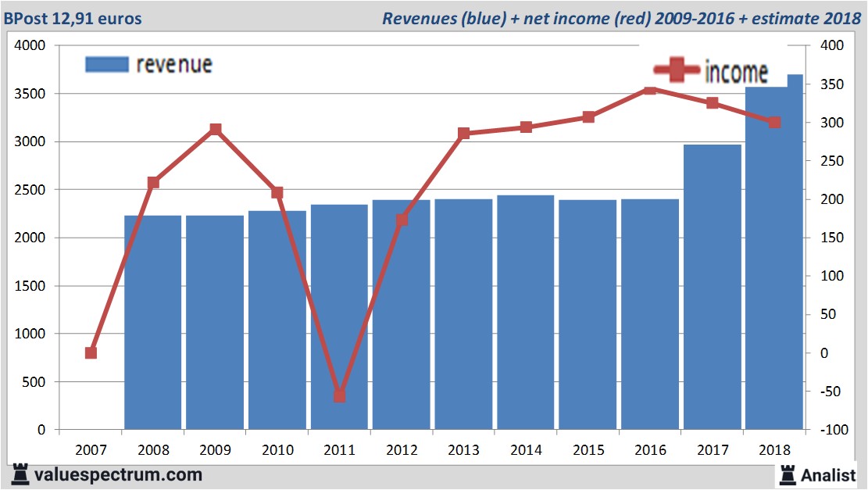The image size is (868, 490).
Task: Select the 2009 income data point
Action: [x=216, y=130]
